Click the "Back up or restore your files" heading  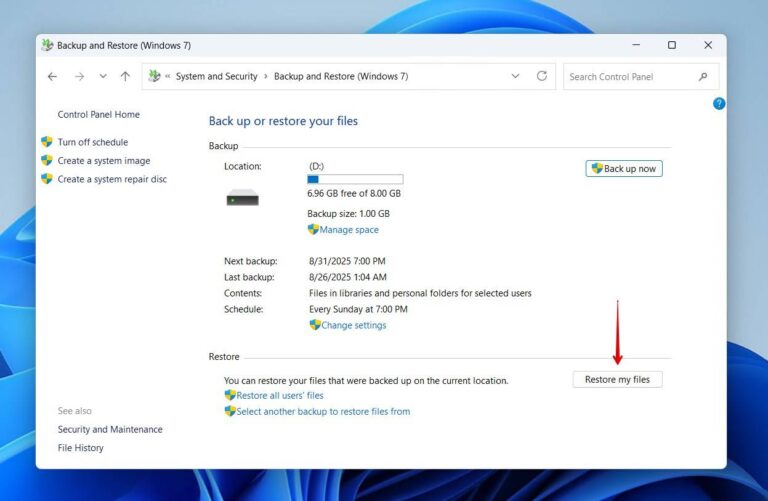[283, 121]
